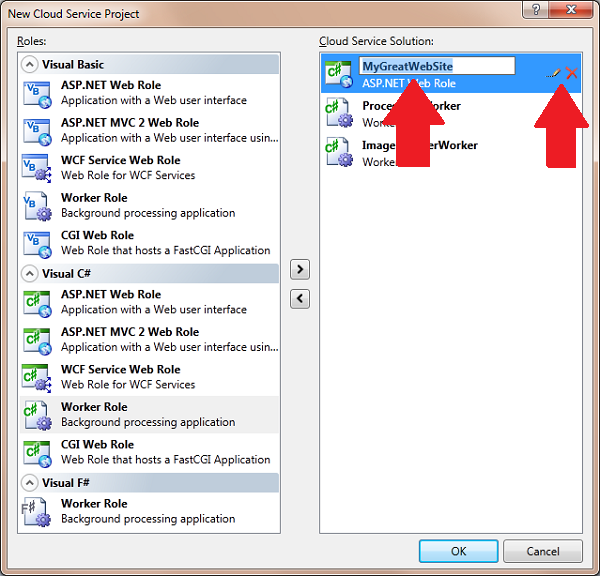Select the Visual Basic Worker Role icon

pos(36,205)
